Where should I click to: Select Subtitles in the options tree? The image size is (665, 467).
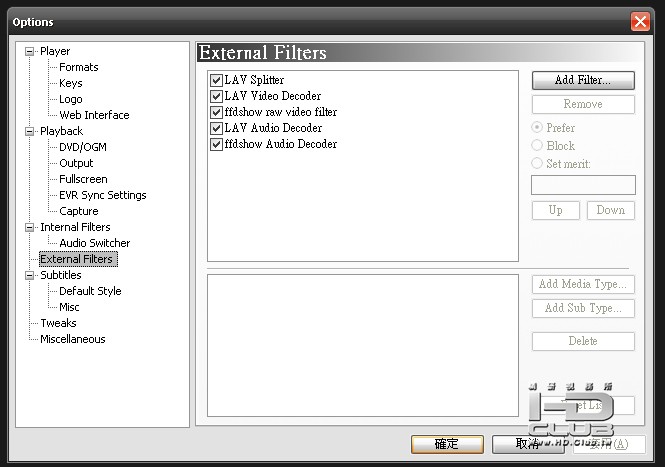(61, 275)
